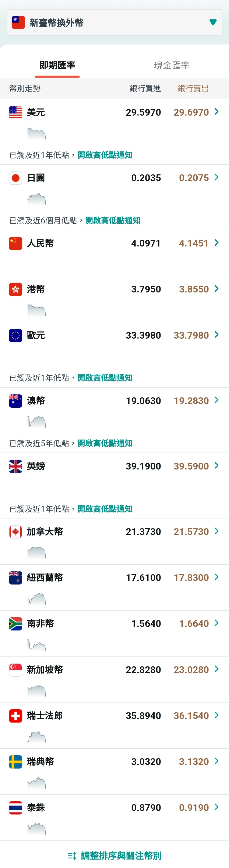
Task: Tap the Thailand flag icon for 泰銖
Action: tap(15, 807)
